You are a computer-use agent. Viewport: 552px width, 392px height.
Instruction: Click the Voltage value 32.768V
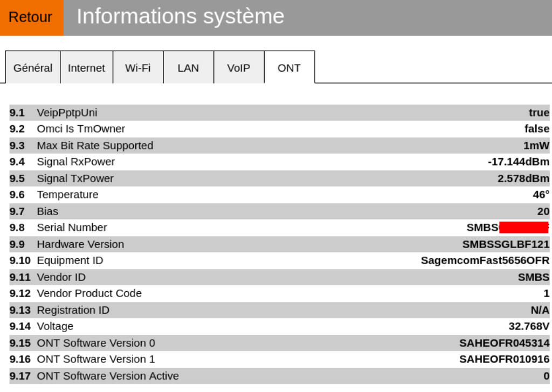pyautogui.click(x=529, y=326)
